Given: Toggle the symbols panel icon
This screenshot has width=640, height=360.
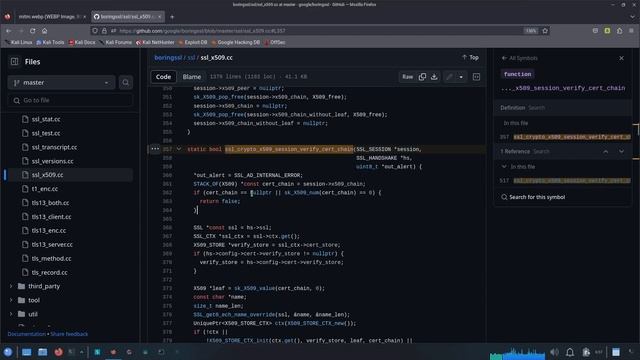Looking at the screenshot, I should pos(476,77).
